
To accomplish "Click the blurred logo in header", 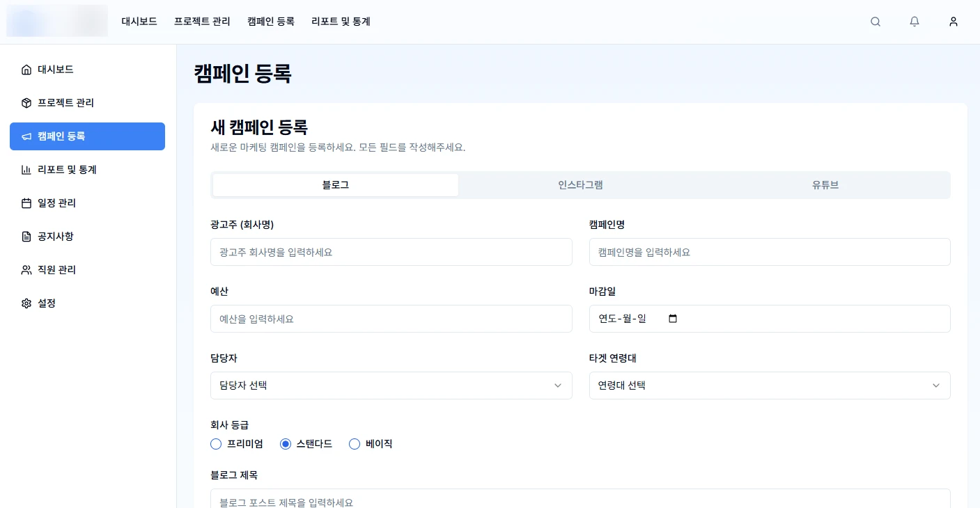I will (x=57, y=21).
